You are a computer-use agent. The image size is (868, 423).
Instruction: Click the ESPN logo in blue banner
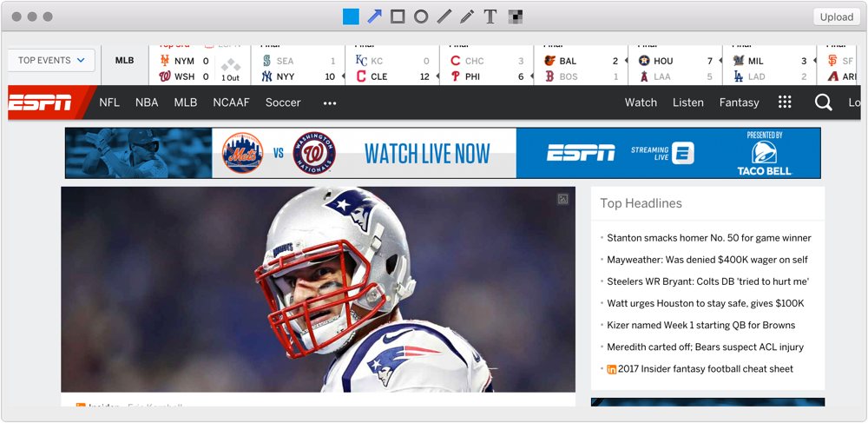(x=581, y=153)
